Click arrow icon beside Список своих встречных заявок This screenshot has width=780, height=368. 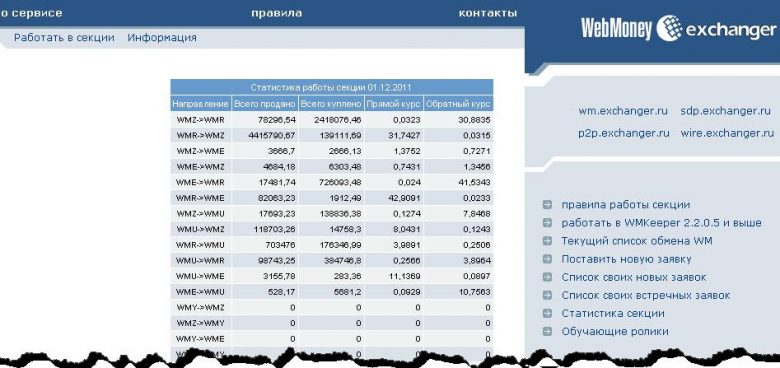point(547,295)
